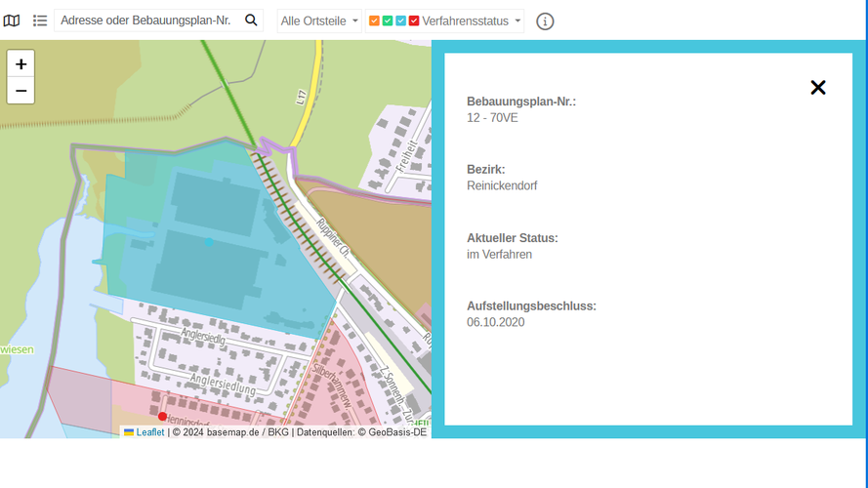Close the Bebauungsplan details panel

pos(818,88)
